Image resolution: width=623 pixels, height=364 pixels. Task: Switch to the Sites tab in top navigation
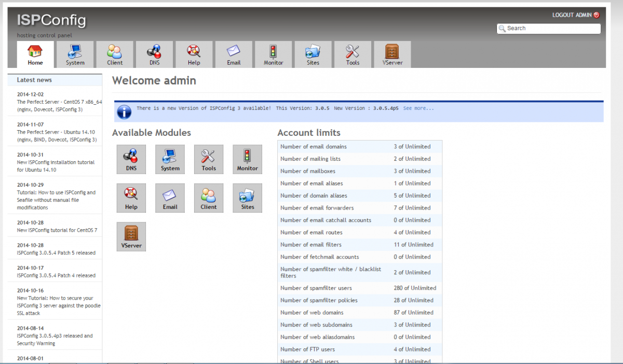[313, 54]
